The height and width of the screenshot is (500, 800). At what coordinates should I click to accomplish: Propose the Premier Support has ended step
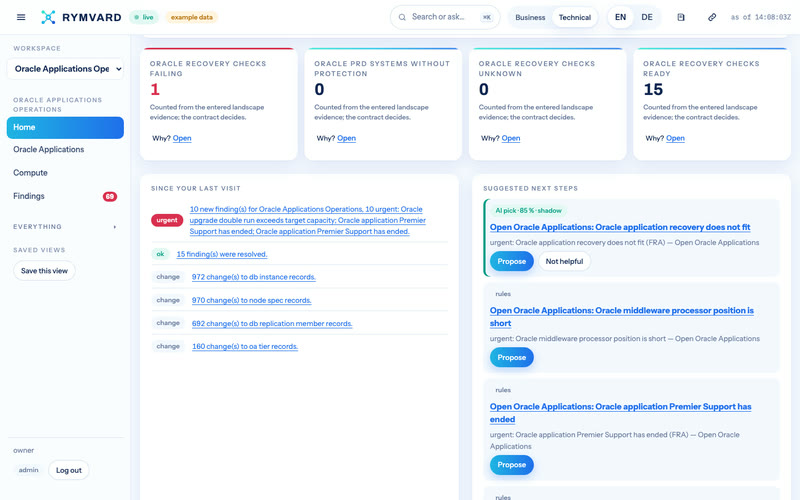tap(512, 465)
